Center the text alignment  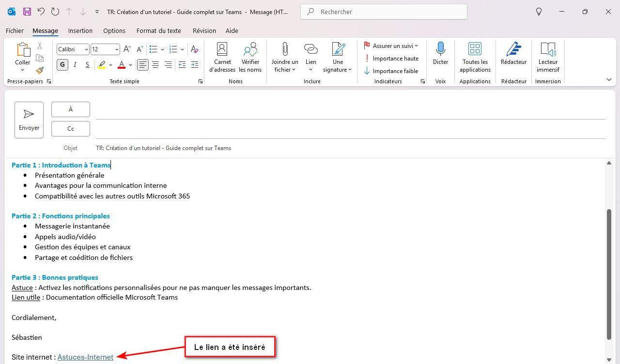[x=155, y=64]
